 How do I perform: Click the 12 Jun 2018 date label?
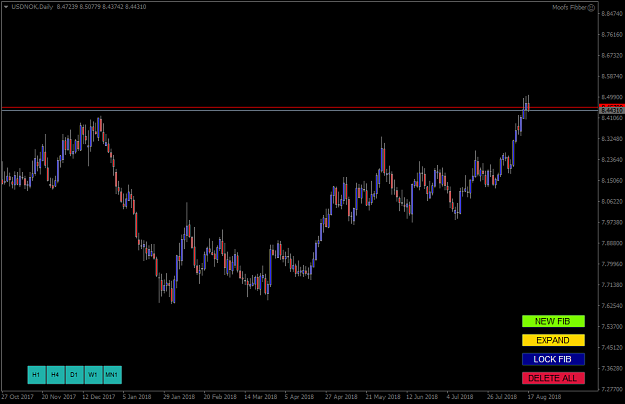(422, 397)
